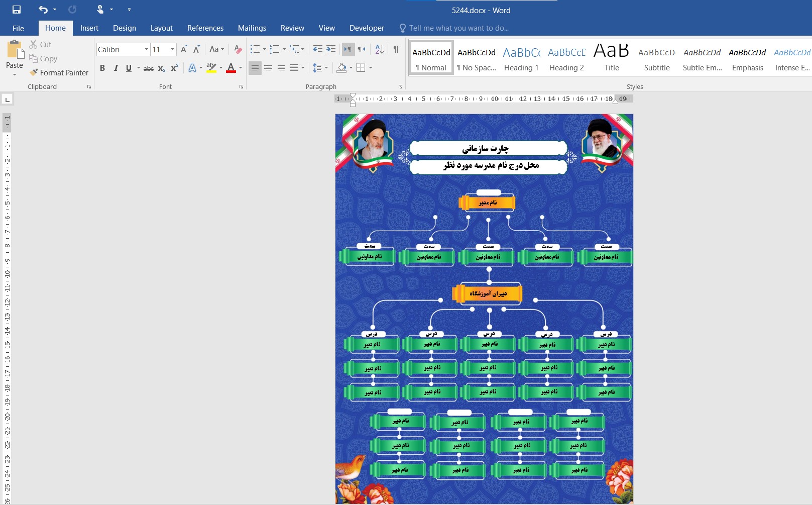Expand the numbering list dropdown
The width and height of the screenshot is (812, 505).
pos(284,49)
